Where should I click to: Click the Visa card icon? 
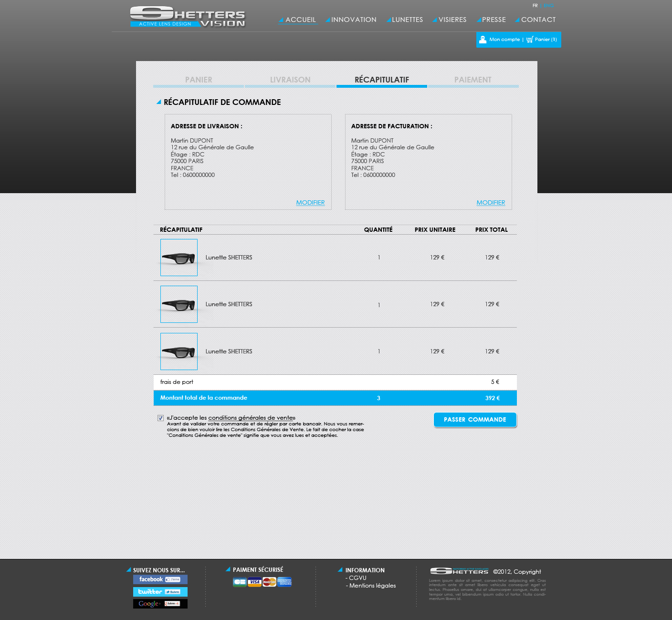pyautogui.click(x=254, y=582)
